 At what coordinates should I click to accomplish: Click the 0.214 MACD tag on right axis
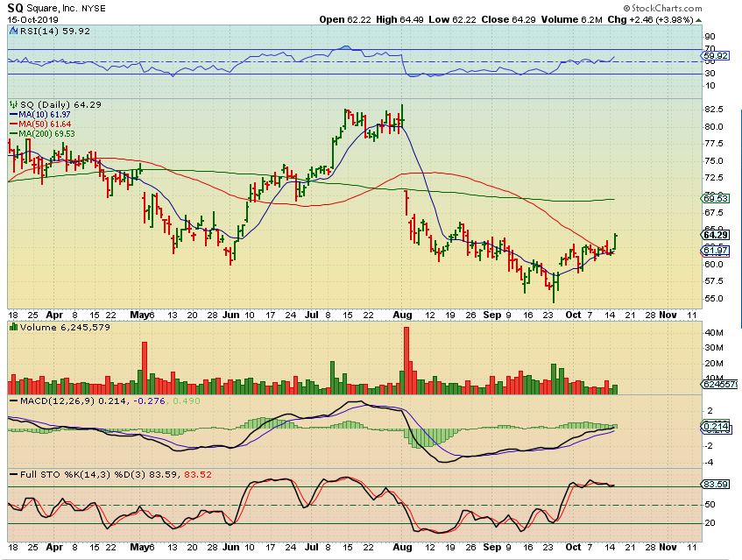tap(716, 427)
